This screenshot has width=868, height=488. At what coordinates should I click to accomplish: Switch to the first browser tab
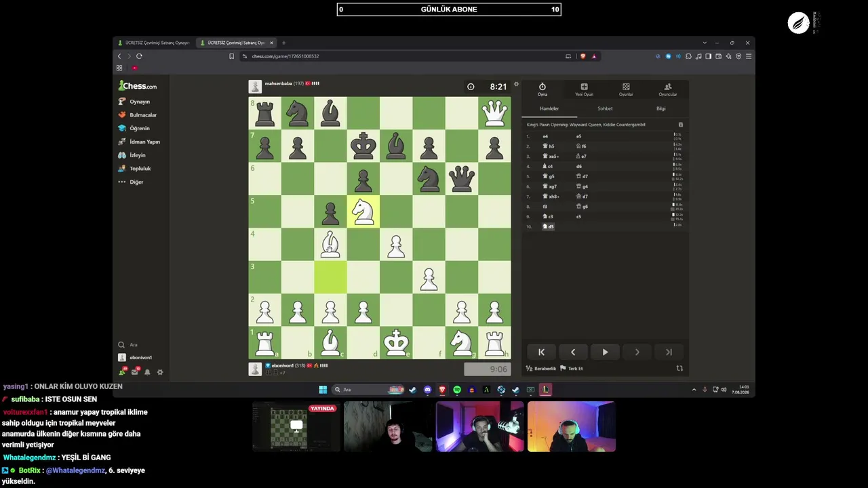point(153,43)
